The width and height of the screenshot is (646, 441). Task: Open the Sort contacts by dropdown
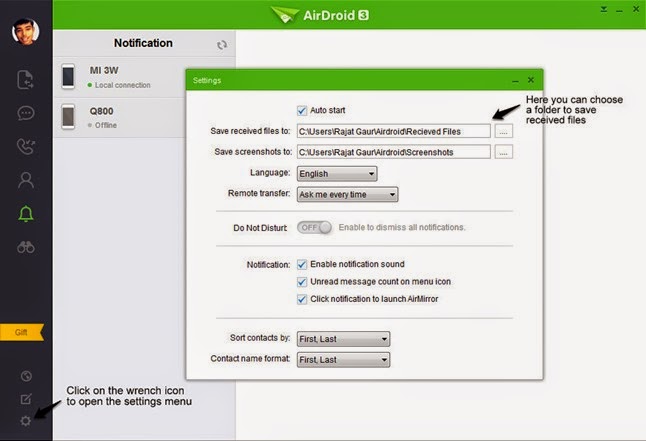343,339
